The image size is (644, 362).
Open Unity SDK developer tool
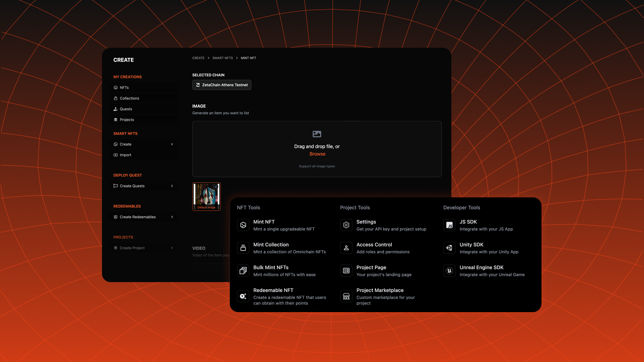point(481,248)
